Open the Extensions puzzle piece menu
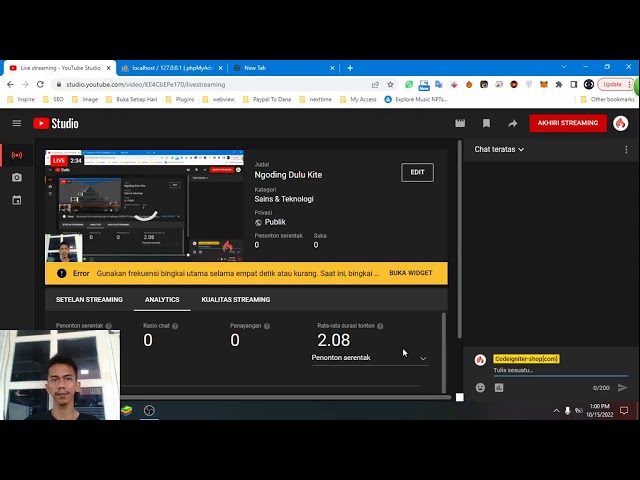This screenshot has height=480, width=640. (x=558, y=84)
